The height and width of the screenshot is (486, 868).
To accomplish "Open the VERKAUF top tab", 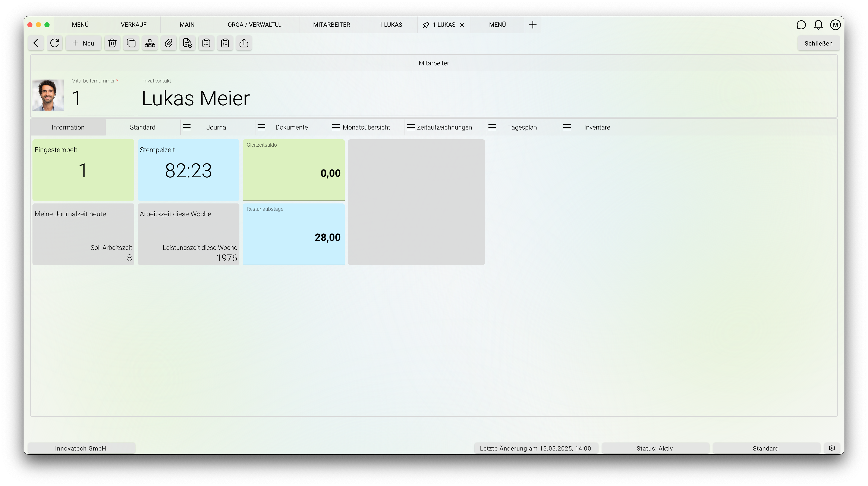I will (134, 25).
